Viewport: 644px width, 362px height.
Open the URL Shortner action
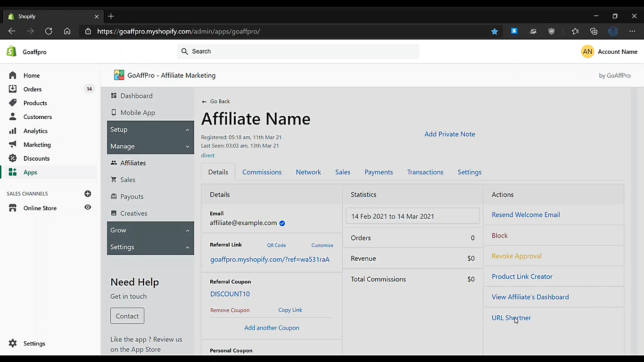click(x=511, y=318)
